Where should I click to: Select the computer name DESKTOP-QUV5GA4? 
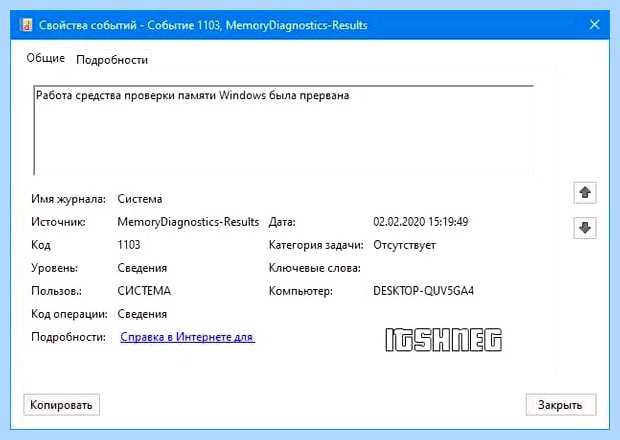click(x=423, y=291)
